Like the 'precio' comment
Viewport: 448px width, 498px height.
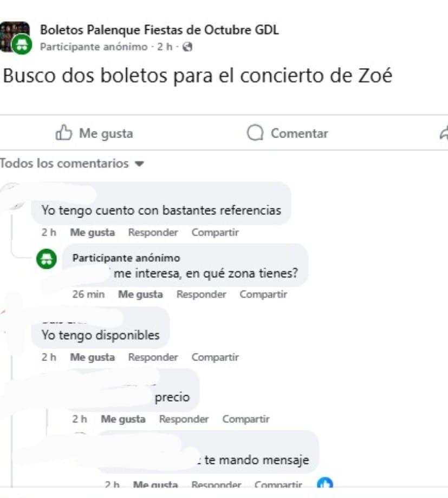point(123,419)
